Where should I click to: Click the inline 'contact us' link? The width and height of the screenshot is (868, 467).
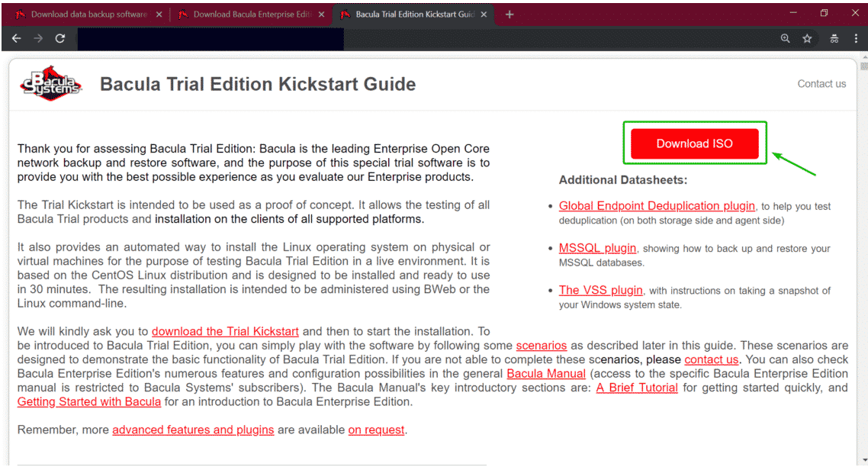712,359
